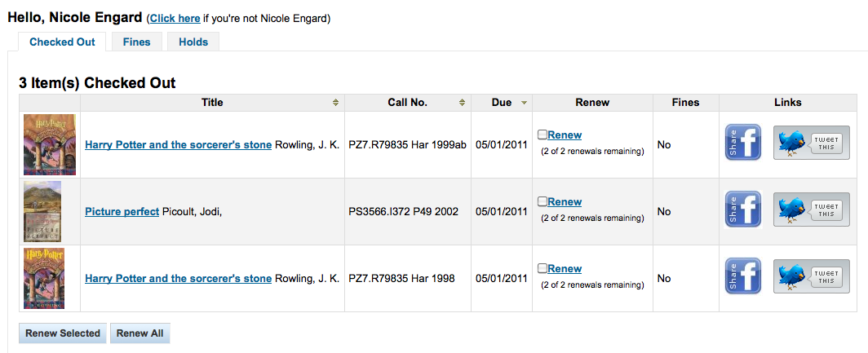Sort table by Title column arrows
The width and height of the screenshot is (868, 353).
[x=335, y=103]
